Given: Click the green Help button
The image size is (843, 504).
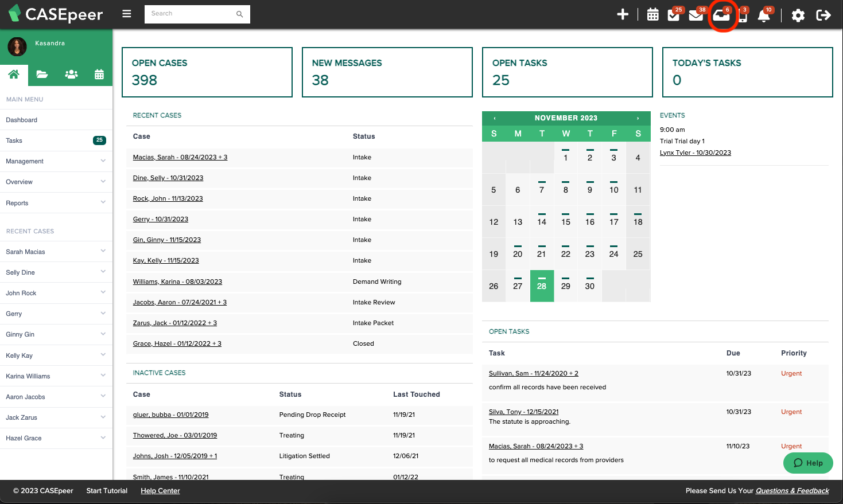Looking at the screenshot, I should coord(808,463).
